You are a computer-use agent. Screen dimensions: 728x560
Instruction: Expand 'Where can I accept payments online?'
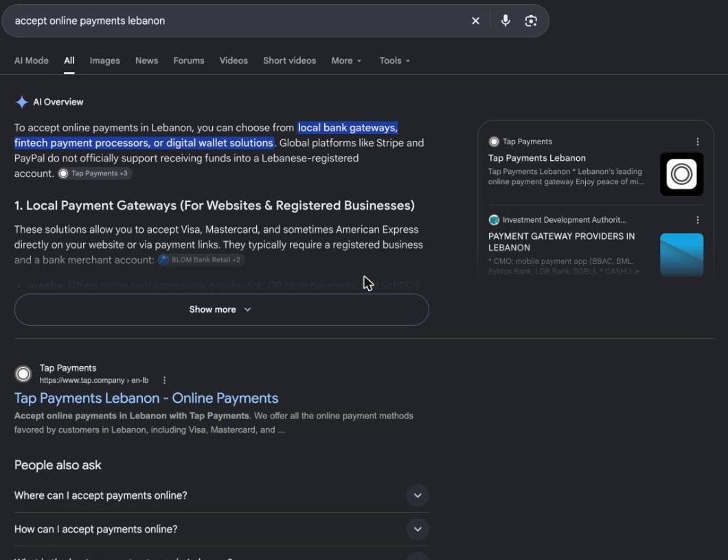click(221, 495)
